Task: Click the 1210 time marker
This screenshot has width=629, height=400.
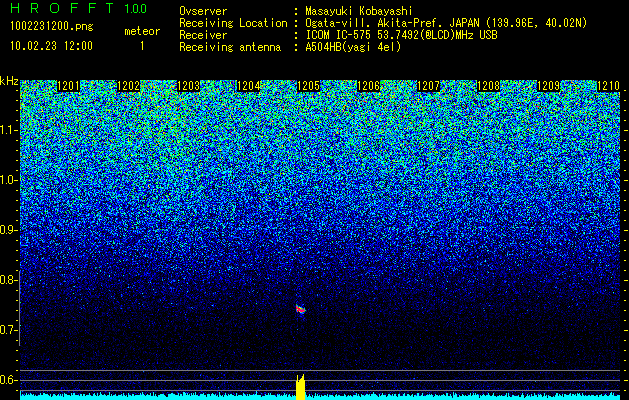Action: [608, 86]
